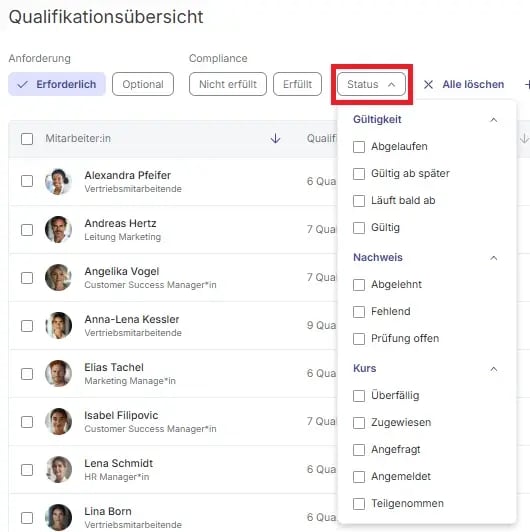Check the box next to Angelika Vogel
This screenshot has height=532, width=530.
pos(27,278)
